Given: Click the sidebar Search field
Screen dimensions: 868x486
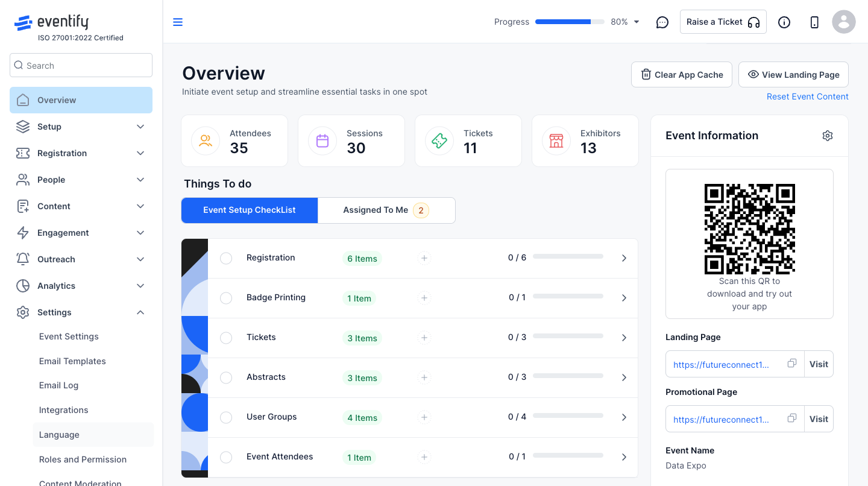Looking at the screenshot, I should click(x=81, y=65).
